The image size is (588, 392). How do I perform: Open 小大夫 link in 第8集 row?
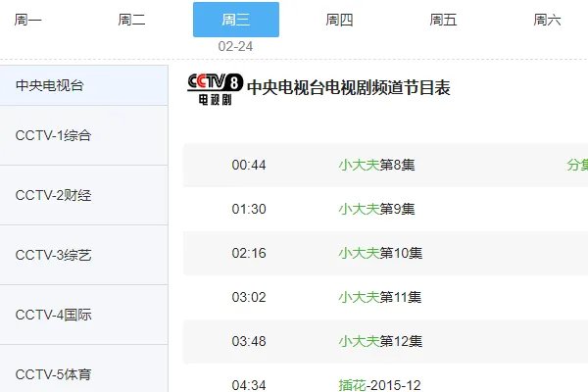(359, 165)
